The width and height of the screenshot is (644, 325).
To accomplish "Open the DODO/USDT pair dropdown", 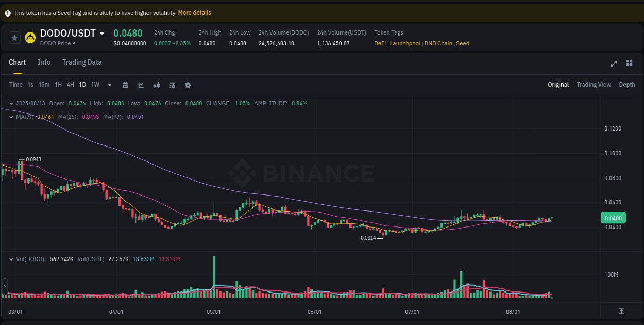I will tap(102, 32).
